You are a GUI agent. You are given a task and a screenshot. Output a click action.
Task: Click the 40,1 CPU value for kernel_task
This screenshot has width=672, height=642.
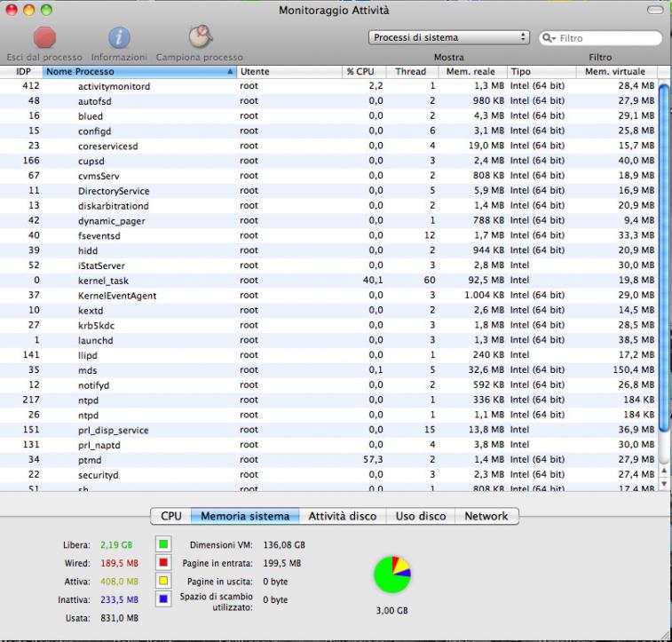[x=373, y=281]
